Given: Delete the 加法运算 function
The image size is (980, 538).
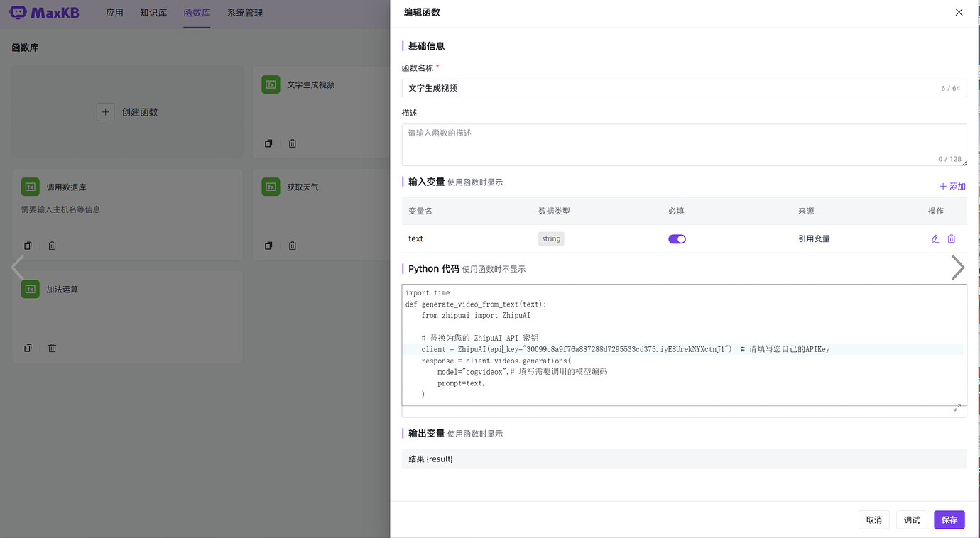Looking at the screenshot, I should [x=52, y=348].
